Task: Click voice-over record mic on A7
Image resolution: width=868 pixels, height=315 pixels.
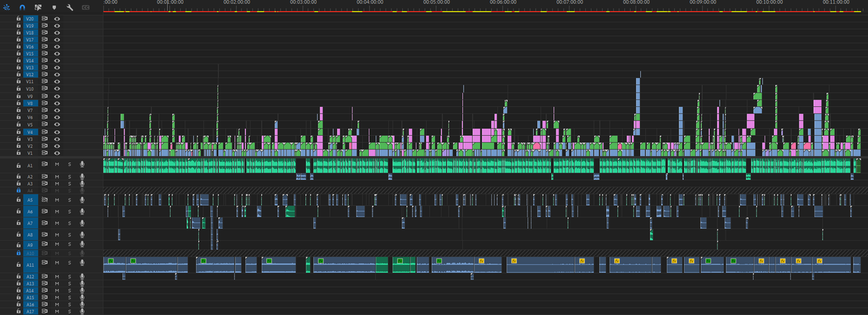Action: [x=82, y=223]
